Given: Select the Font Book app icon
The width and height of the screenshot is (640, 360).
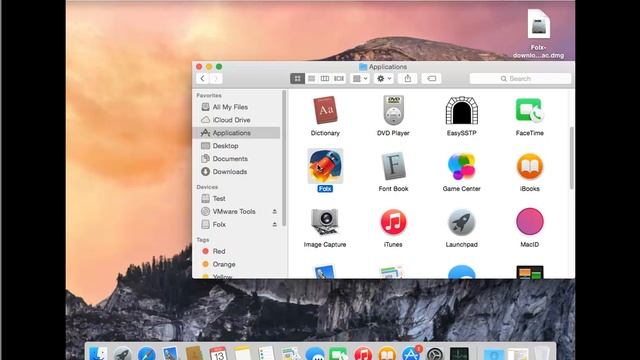Looking at the screenshot, I should [x=393, y=166].
